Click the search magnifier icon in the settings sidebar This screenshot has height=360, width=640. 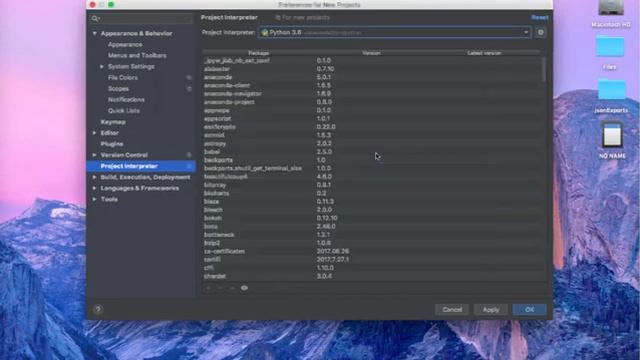coord(95,18)
